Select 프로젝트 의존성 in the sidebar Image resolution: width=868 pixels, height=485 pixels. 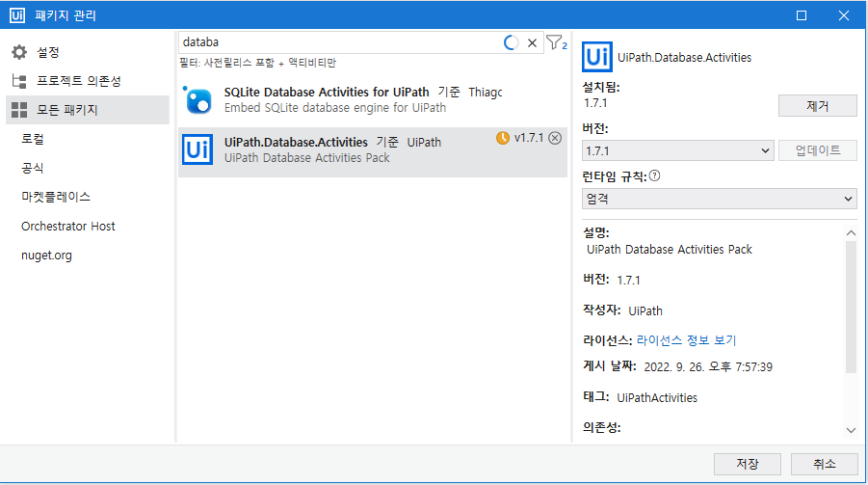tap(87, 81)
